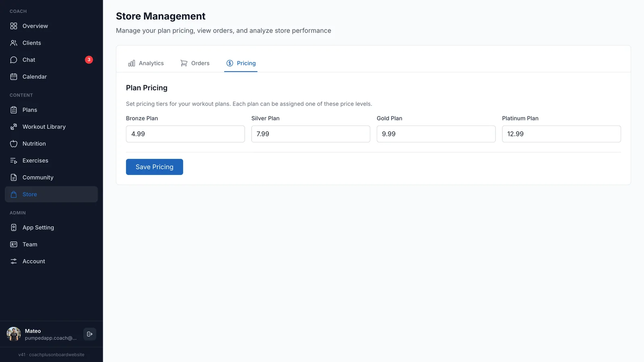Open the Workout Library page
644x362 pixels.
51,127
